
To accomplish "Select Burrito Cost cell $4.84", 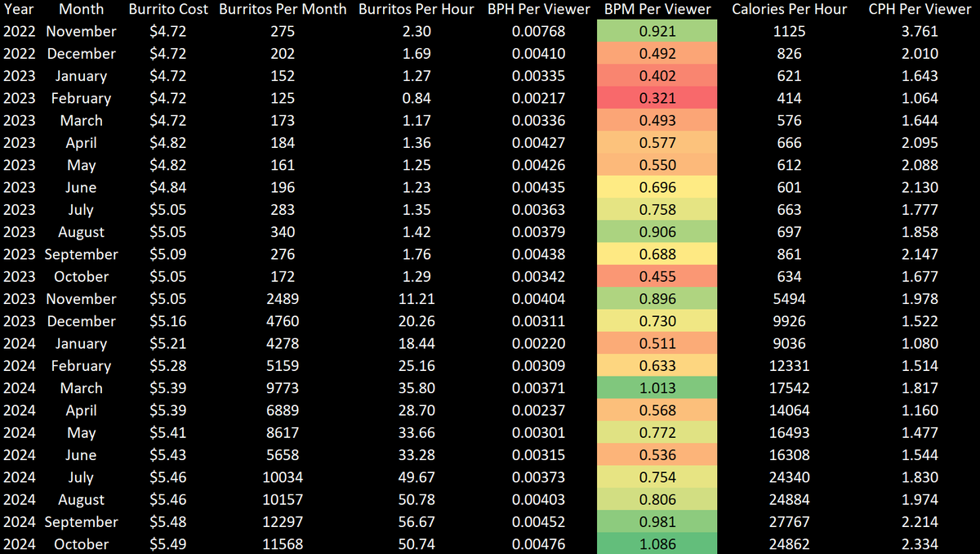I will click(x=167, y=188).
